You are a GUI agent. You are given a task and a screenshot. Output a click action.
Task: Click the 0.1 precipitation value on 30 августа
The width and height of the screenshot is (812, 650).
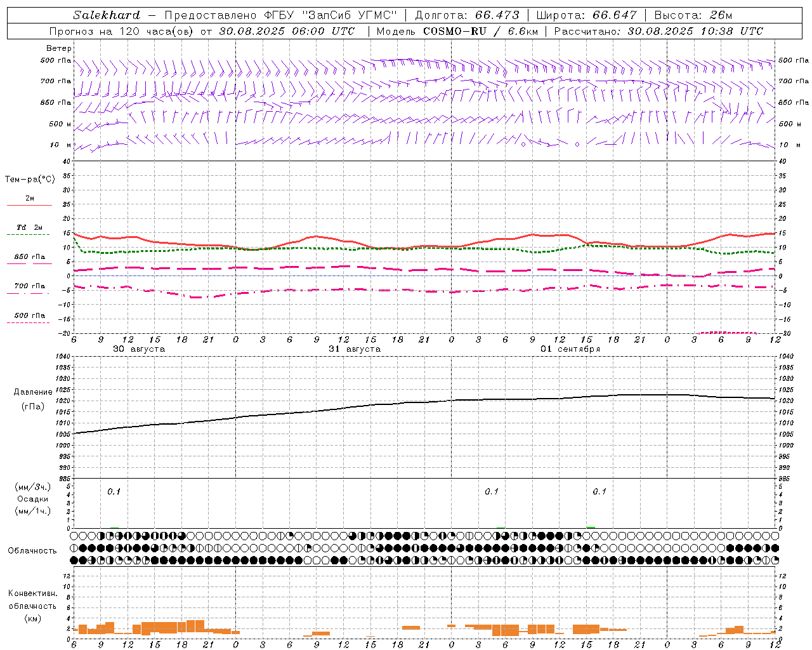pos(114,491)
